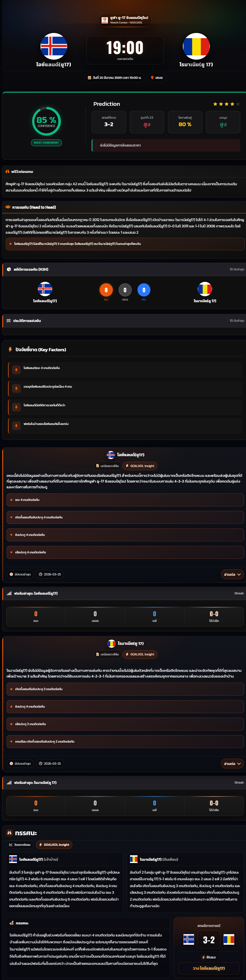Click the UEFA U-17 league badge icon

click(x=105, y=20)
